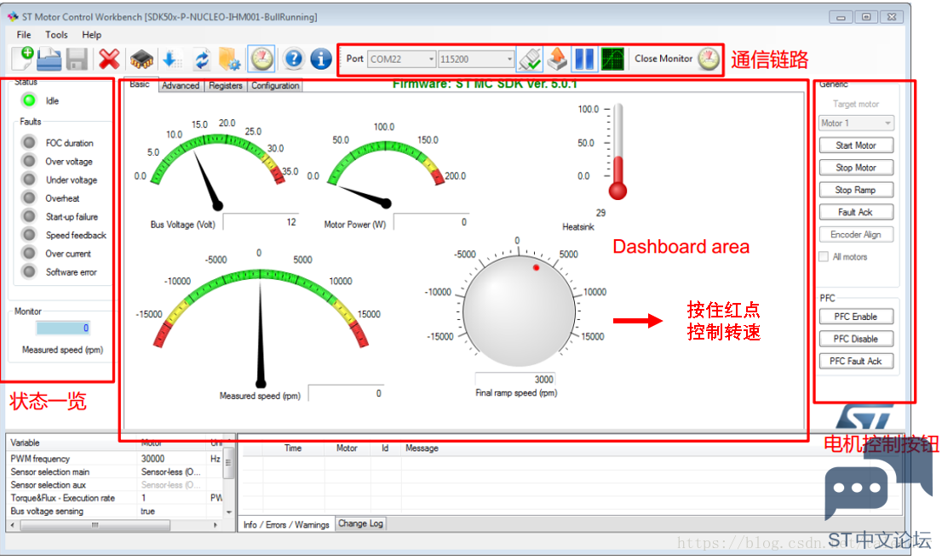
Task: Switch to the Registers tab
Action: [x=226, y=86]
